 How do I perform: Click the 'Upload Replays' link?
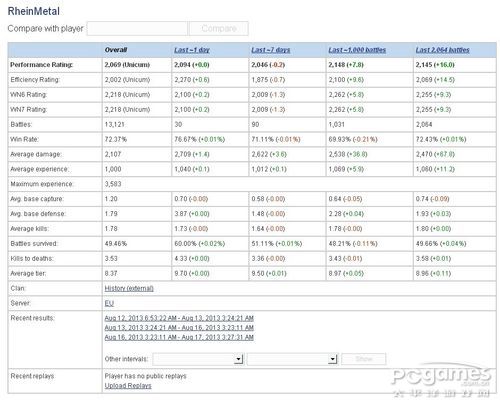(128, 386)
